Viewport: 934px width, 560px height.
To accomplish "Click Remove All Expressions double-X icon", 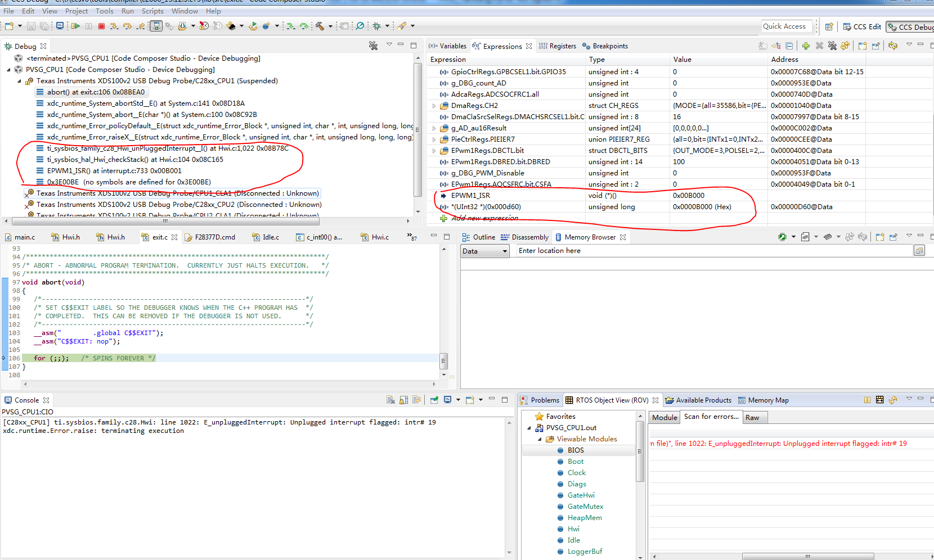I will [832, 46].
